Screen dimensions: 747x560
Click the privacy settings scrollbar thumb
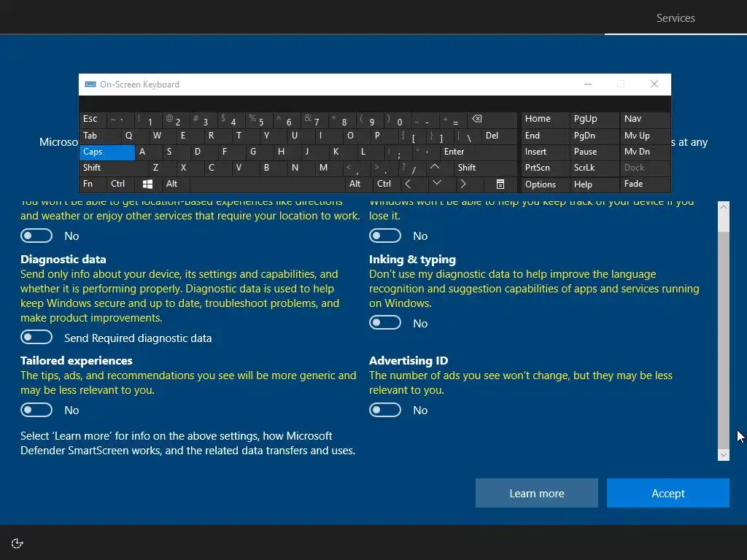tap(724, 341)
